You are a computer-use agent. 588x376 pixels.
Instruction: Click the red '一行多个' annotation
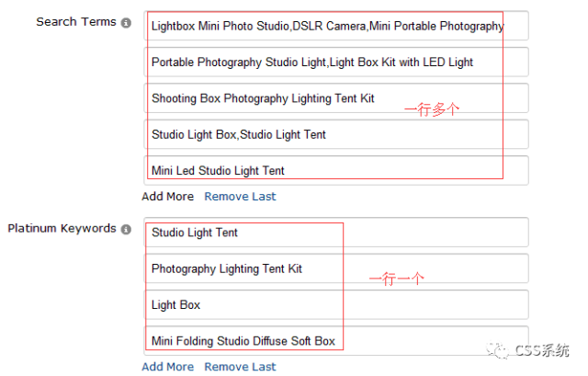pos(432,108)
